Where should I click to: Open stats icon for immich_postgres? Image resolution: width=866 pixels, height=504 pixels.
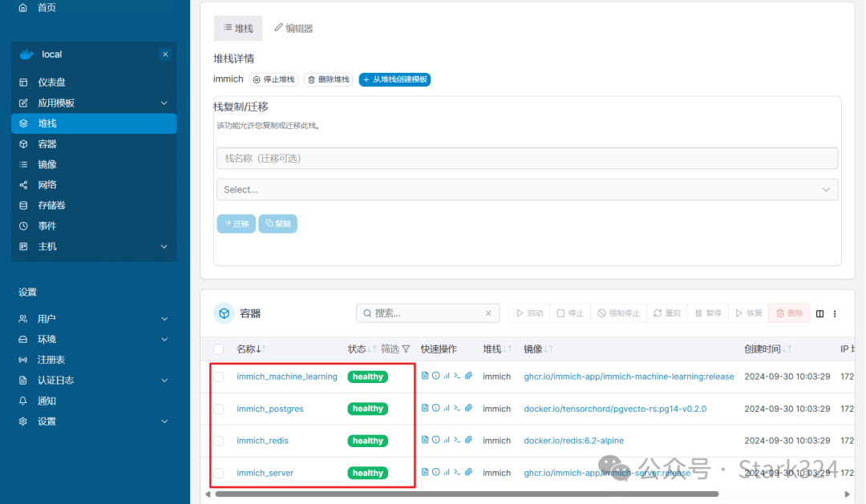pyautogui.click(x=447, y=408)
